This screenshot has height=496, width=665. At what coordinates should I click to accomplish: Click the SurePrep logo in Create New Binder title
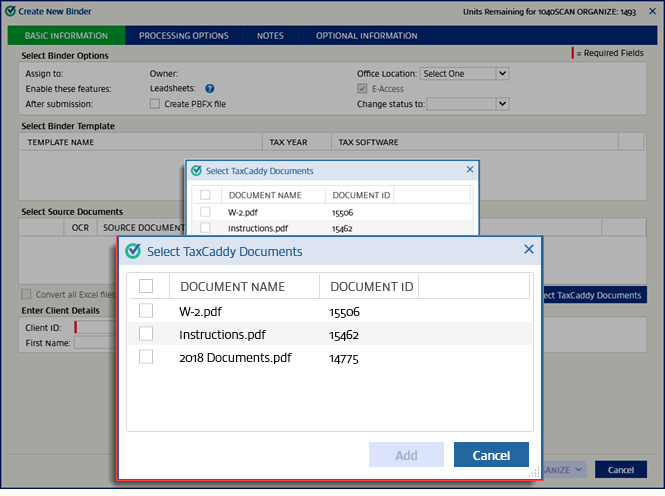[10, 11]
